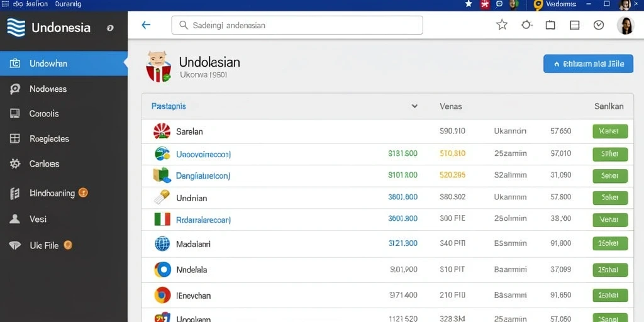Click the green button in the Rdarralarecoar row
The height and width of the screenshot is (322, 644).
pos(610,219)
